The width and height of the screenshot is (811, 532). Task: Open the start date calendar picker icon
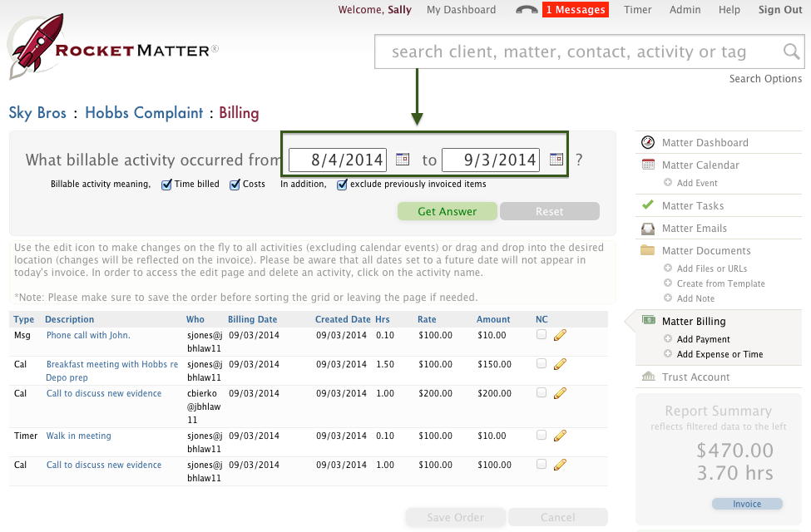tap(403, 160)
